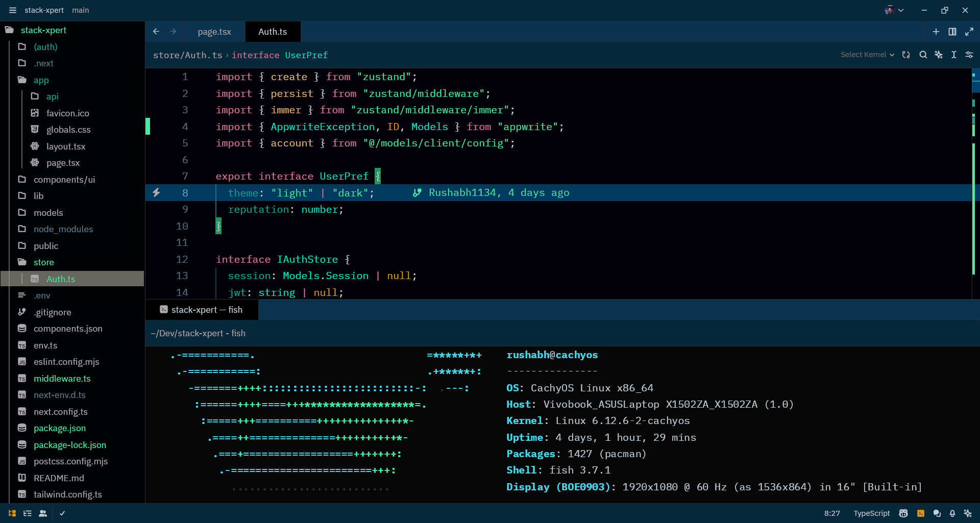Zoom the editor pane with expand arrows
980x523 pixels.
969,32
